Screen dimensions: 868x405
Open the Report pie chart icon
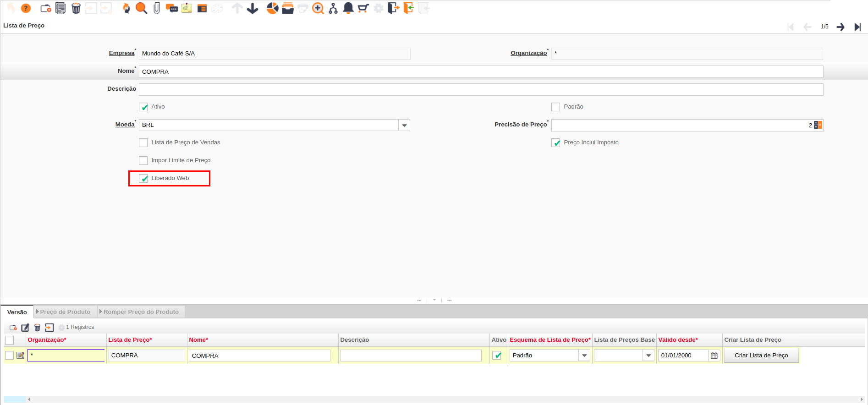273,8
